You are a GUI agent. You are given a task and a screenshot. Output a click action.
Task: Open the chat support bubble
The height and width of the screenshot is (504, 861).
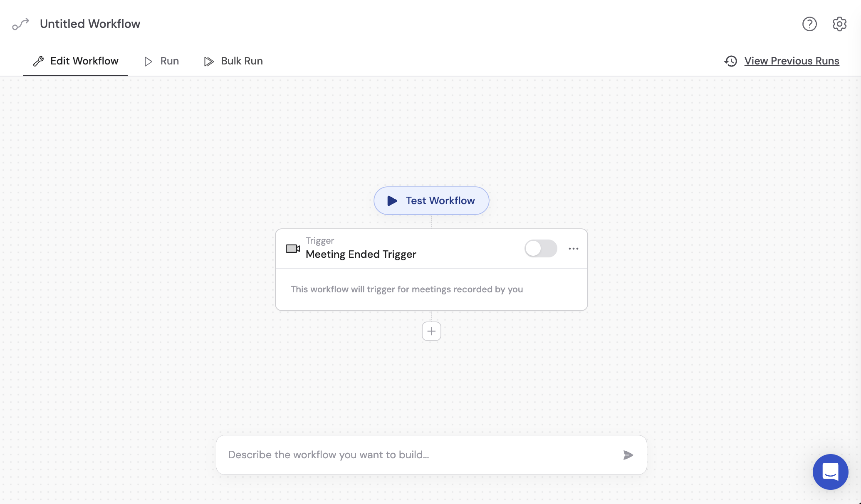tap(831, 472)
